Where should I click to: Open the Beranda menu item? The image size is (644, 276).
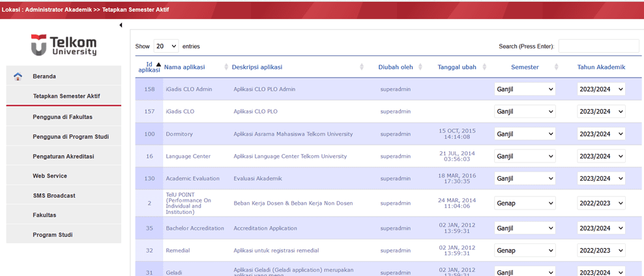click(x=64, y=76)
